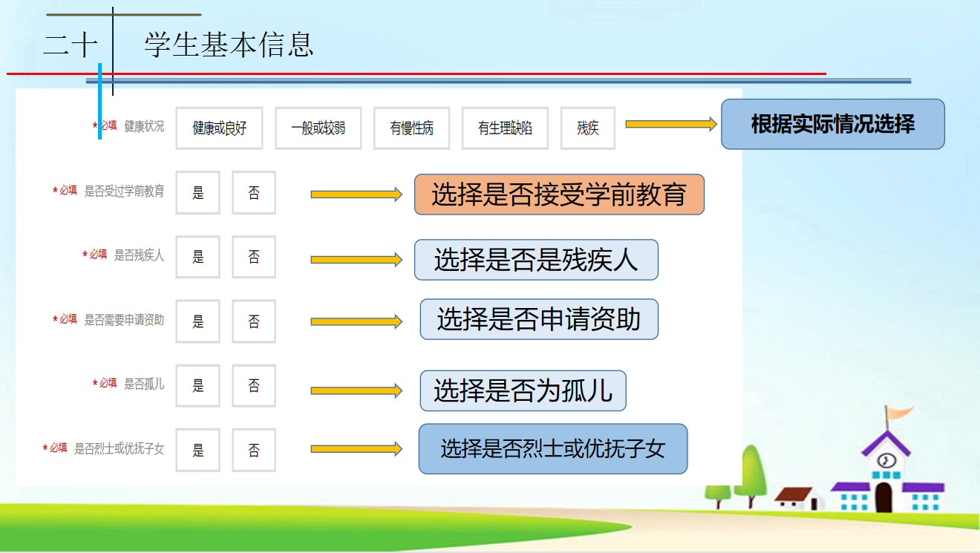Select 残疾 in the health status row

click(588, 128)
